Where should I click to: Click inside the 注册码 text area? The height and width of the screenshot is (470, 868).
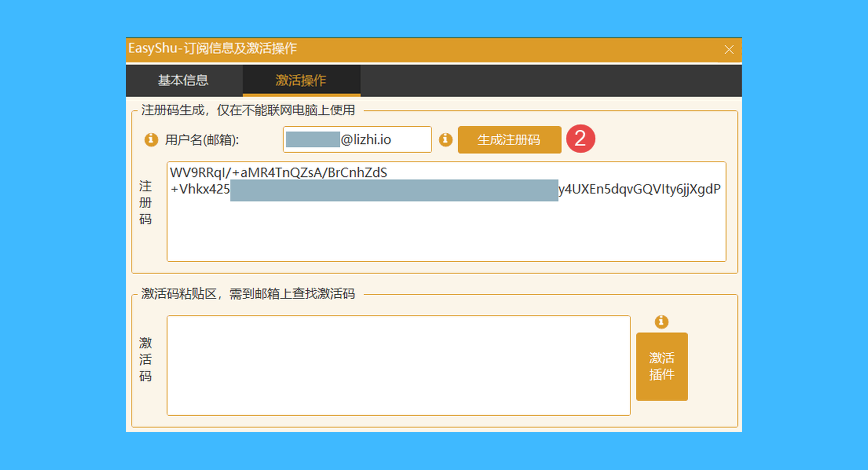coord(446,212)
